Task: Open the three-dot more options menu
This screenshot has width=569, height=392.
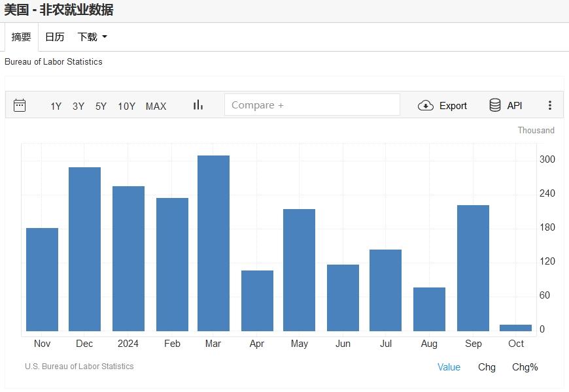Action: coord(550,106)
